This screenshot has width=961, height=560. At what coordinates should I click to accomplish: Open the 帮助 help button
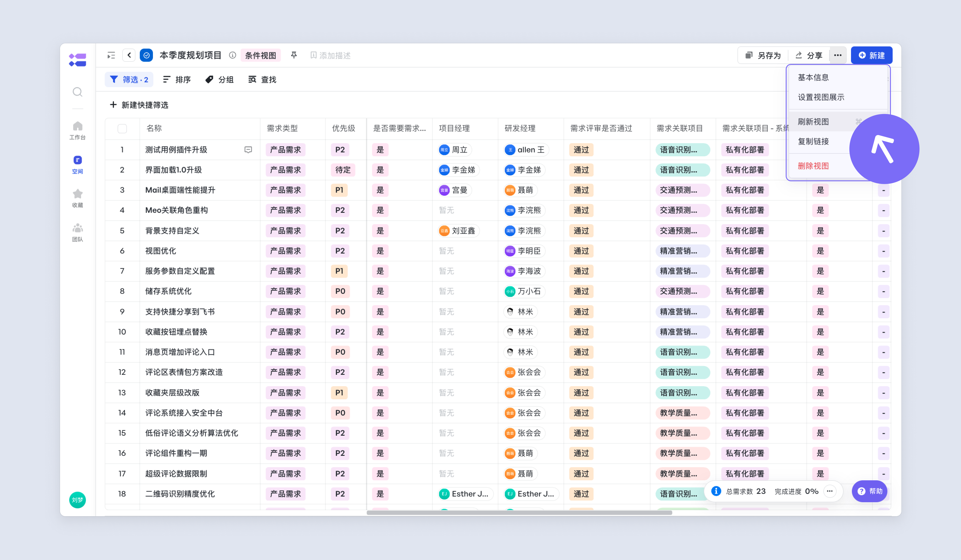tap(870, 491)
